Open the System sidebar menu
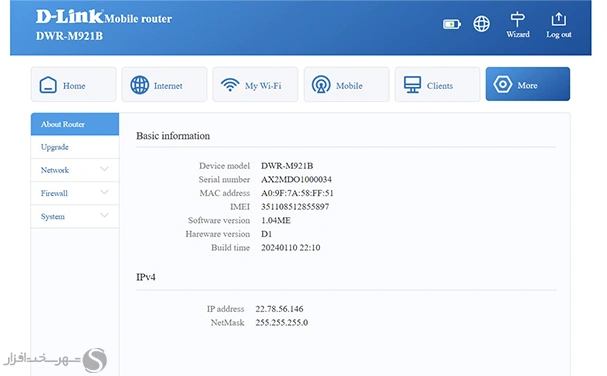607x376 pixels. [x=75, y=216]
